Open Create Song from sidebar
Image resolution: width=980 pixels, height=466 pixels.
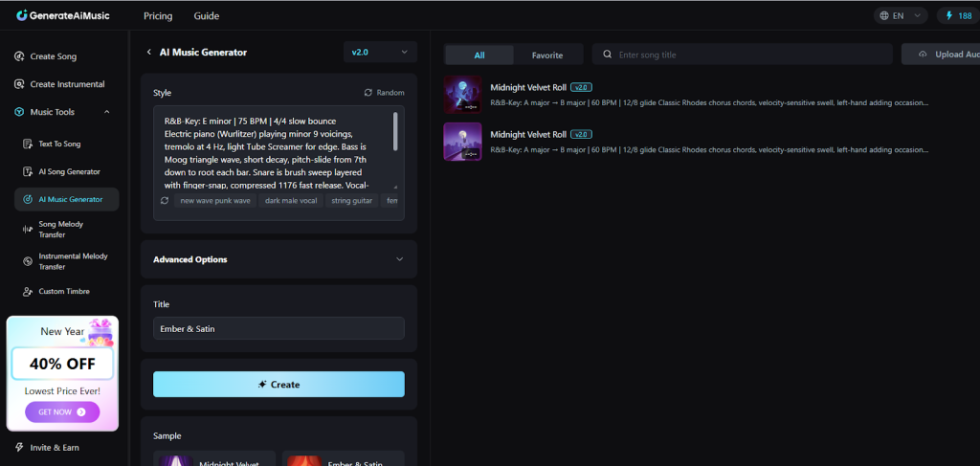point(55,56)
